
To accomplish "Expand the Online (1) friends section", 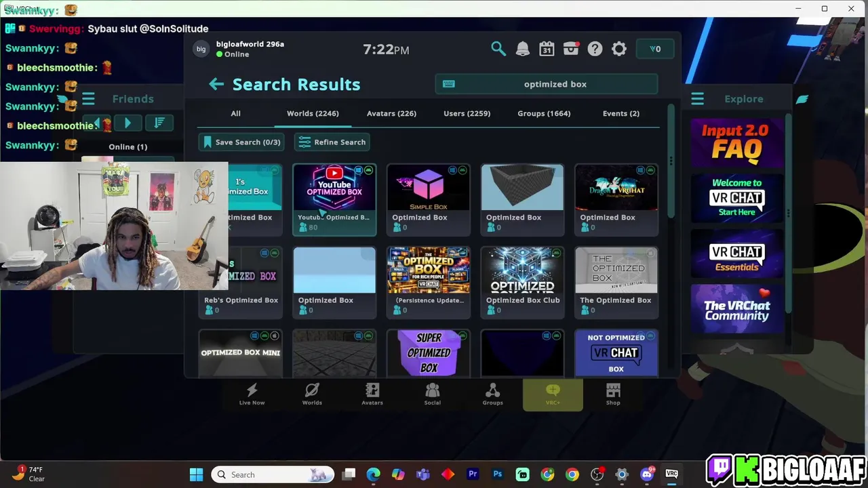I will [x=128, y=146].
